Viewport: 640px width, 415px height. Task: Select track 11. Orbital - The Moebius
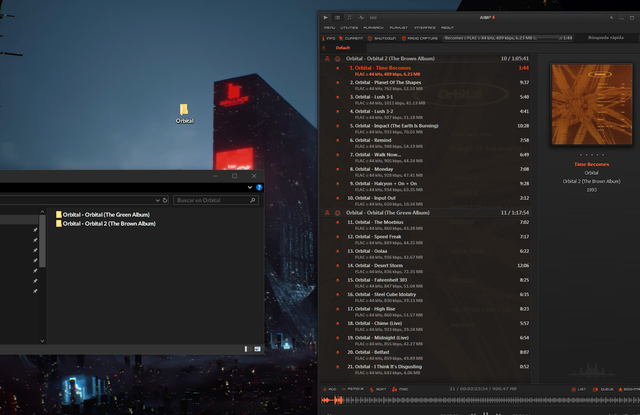[427, 225]
